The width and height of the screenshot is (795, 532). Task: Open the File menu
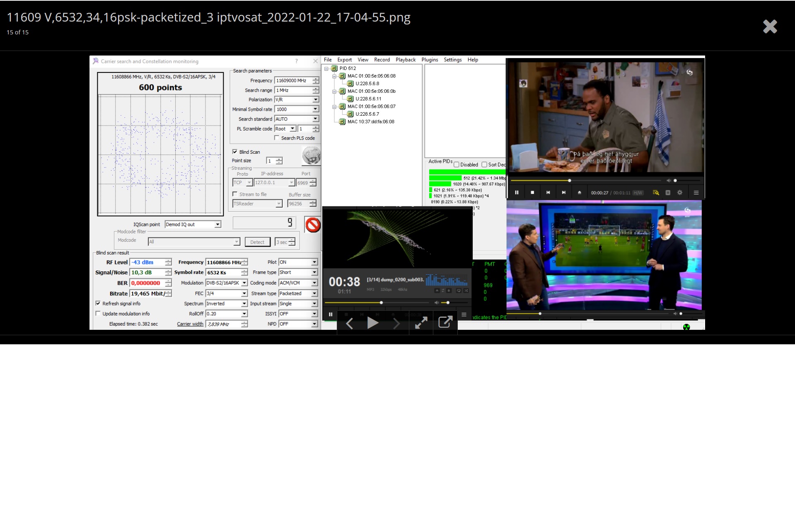(328, 60)
